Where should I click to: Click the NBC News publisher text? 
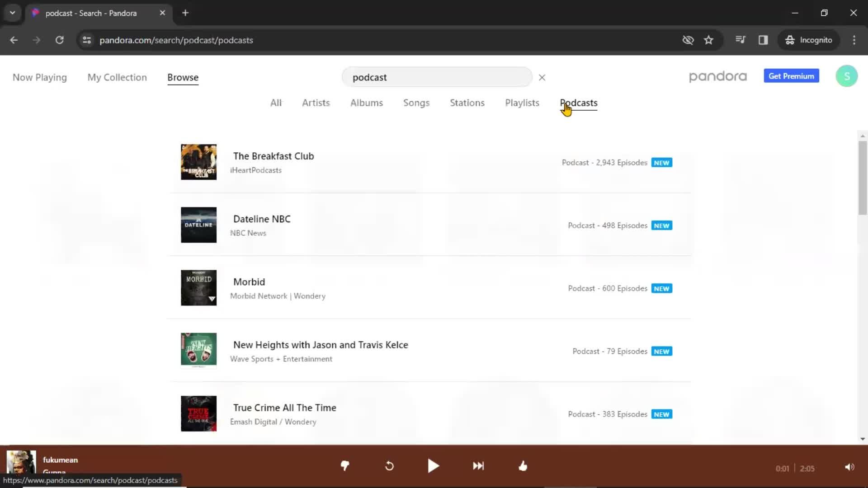pyautogui.click(x=248, y=233)
